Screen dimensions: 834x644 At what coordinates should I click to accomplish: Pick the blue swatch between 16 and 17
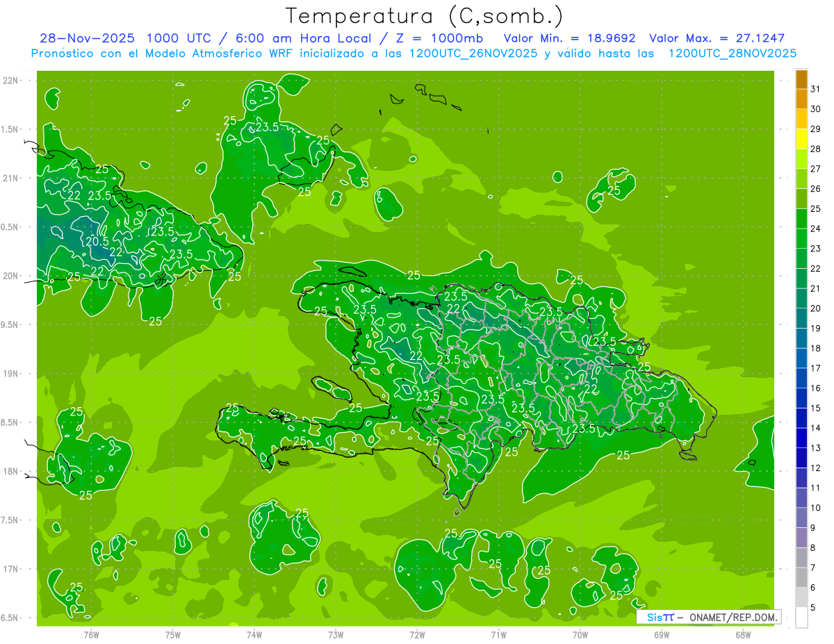click(x=801, y=378)
